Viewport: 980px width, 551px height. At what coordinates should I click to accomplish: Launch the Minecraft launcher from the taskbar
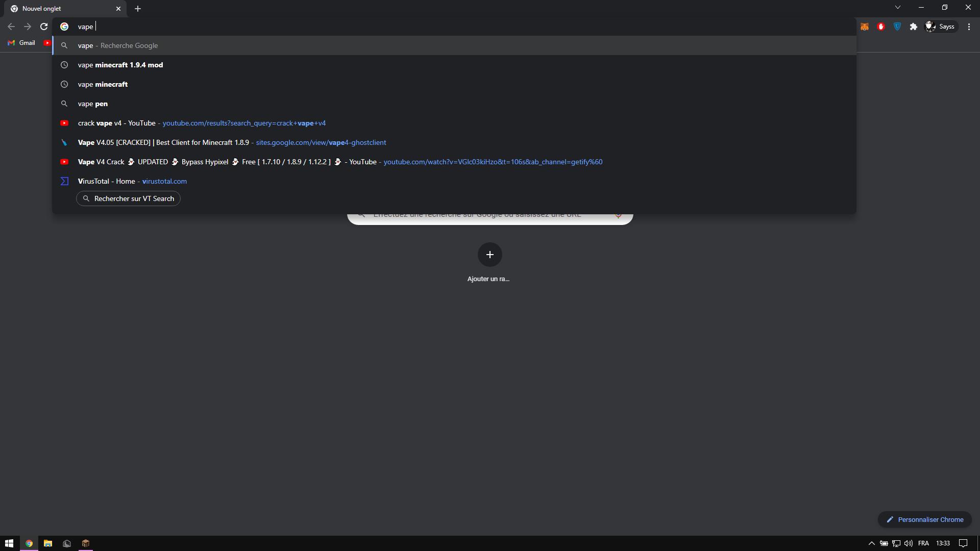pos(86,543)
